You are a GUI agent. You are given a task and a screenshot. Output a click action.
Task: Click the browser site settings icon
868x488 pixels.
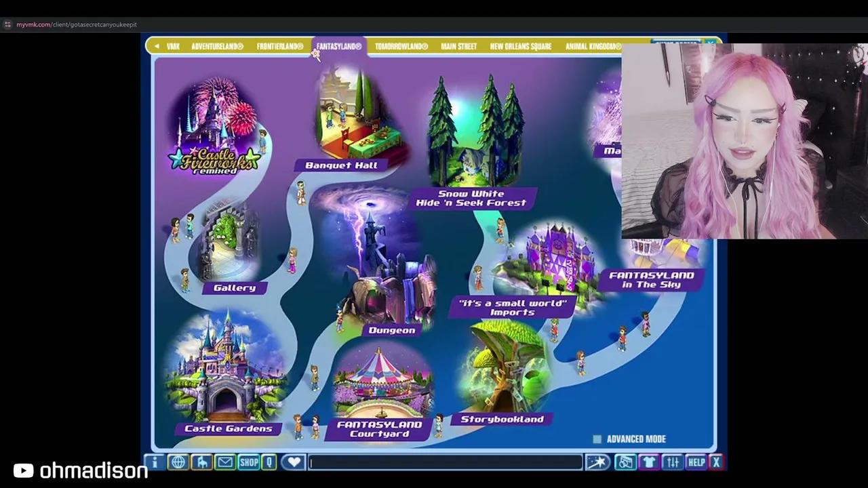(x=7, y=24)
